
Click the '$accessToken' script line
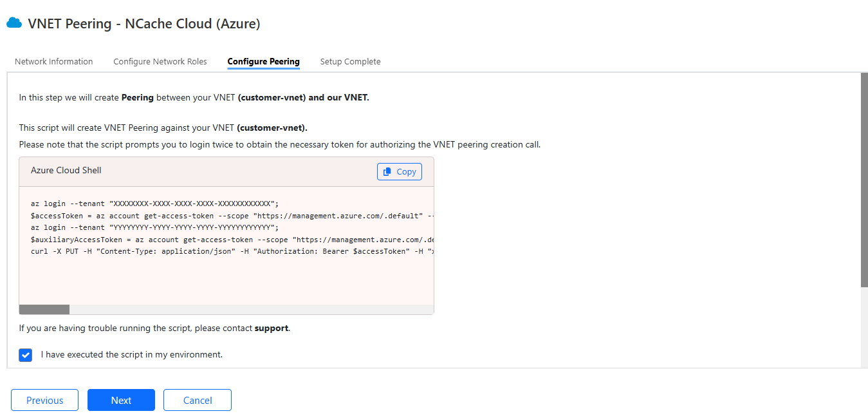pos(232,216)
